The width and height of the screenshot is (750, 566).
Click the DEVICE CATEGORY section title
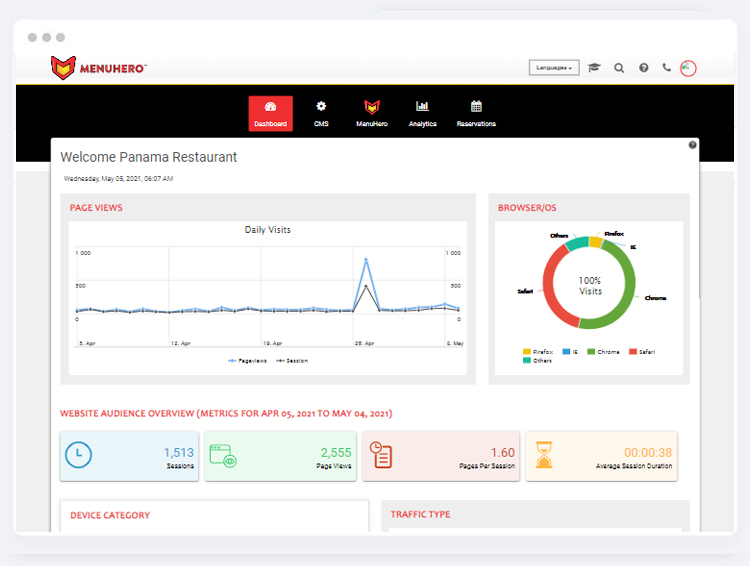coord(110,515)
